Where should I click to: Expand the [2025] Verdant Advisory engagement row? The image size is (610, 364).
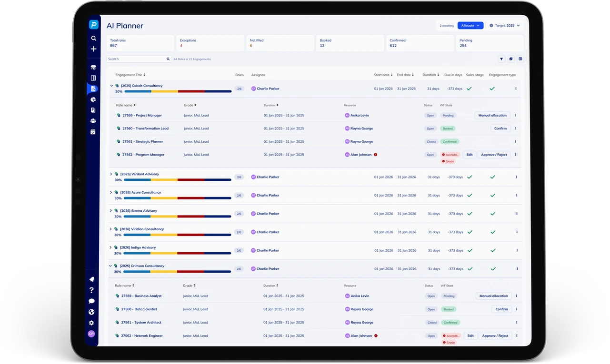111,174
